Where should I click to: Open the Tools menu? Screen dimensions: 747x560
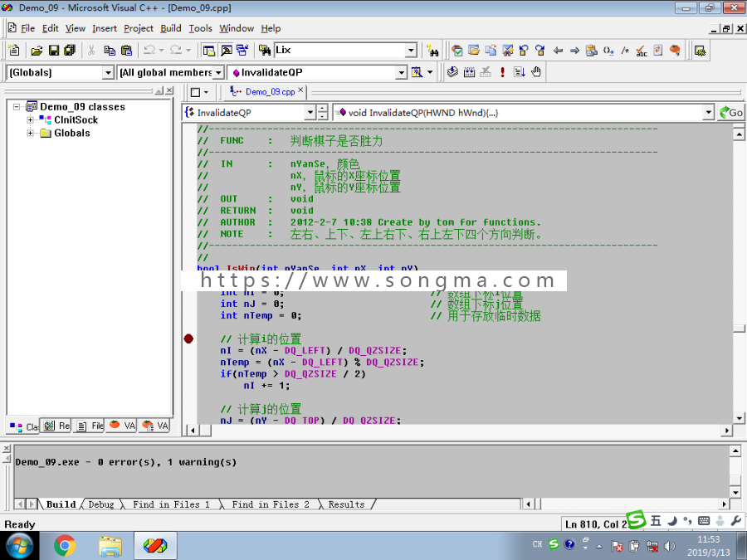point(201,28)
